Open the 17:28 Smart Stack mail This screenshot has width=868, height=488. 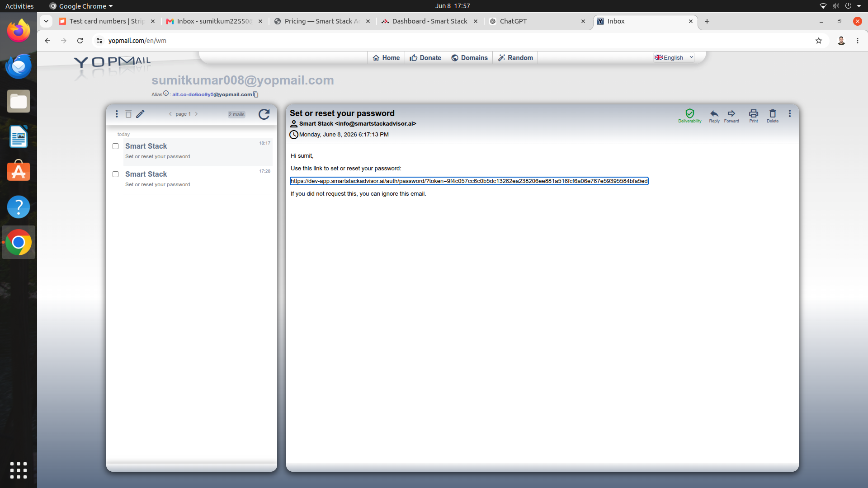[x=198, y=180]
